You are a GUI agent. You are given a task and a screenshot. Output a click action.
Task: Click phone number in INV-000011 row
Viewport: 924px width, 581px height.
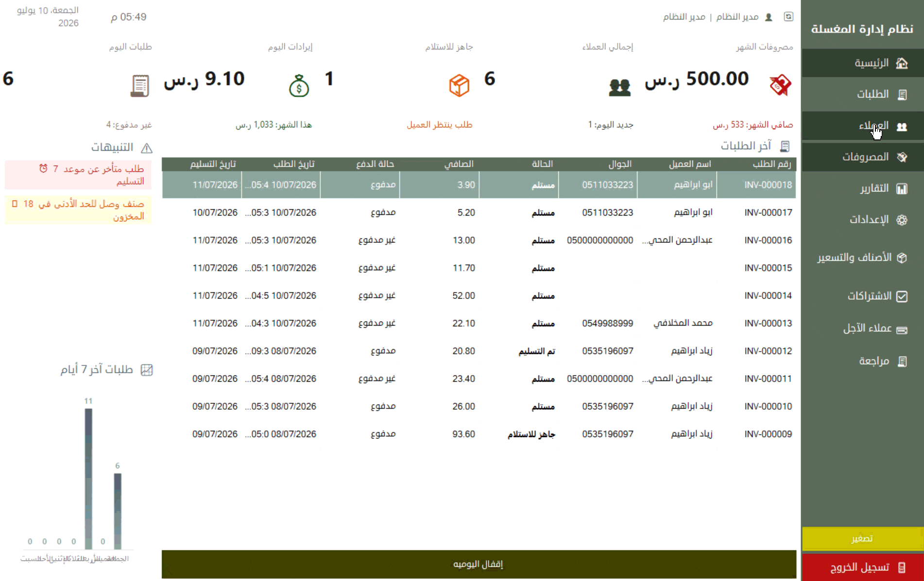600,379
